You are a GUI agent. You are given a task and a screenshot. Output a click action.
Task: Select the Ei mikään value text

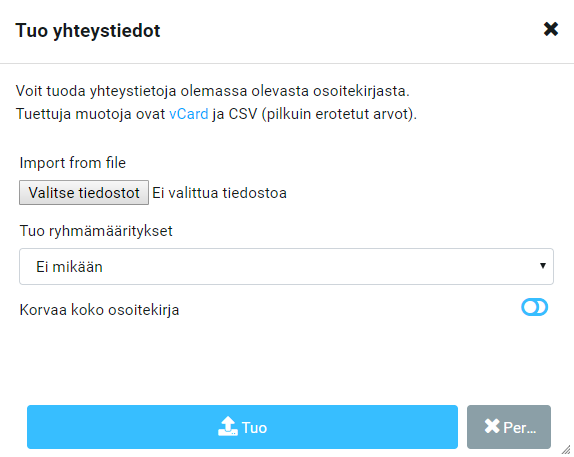pyautogui.click(x=69, y=267)
